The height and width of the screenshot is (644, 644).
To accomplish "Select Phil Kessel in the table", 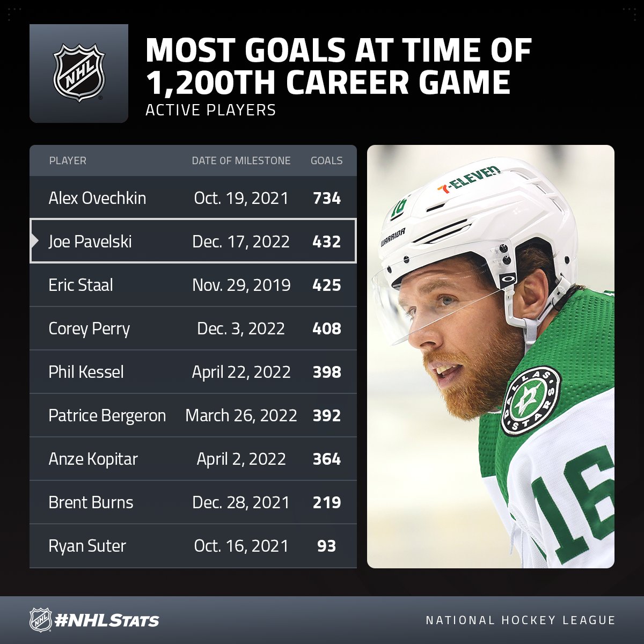I will [x=86, y=372].
